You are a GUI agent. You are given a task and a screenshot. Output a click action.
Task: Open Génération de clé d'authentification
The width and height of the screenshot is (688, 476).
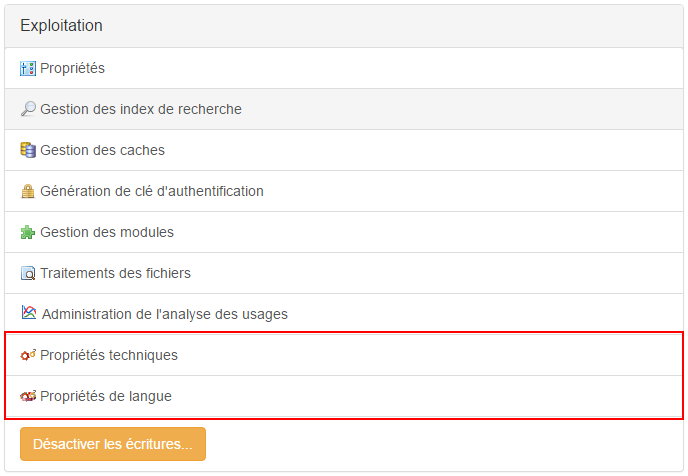(344, 191)
